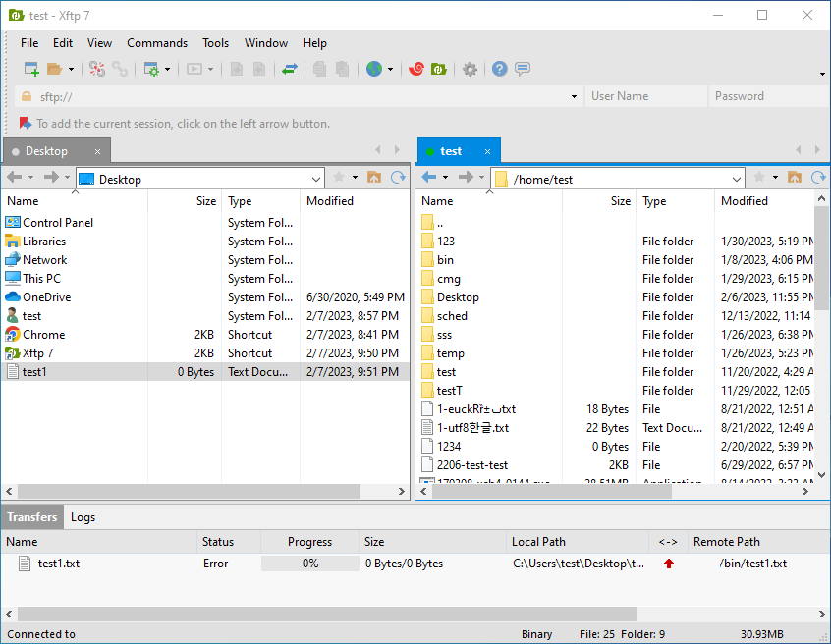Open new Xftp window green icon
The image size is (831, 644).
pos(439,69)
